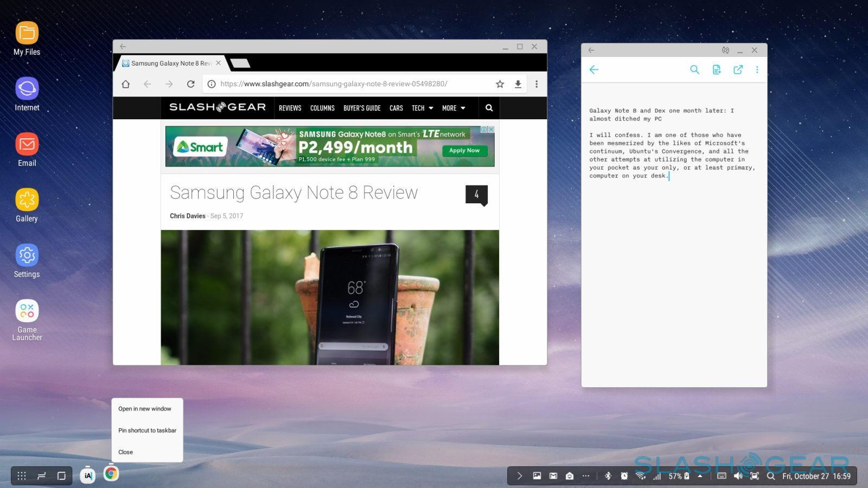Bookmark the page with the star icon

point(500,84)
